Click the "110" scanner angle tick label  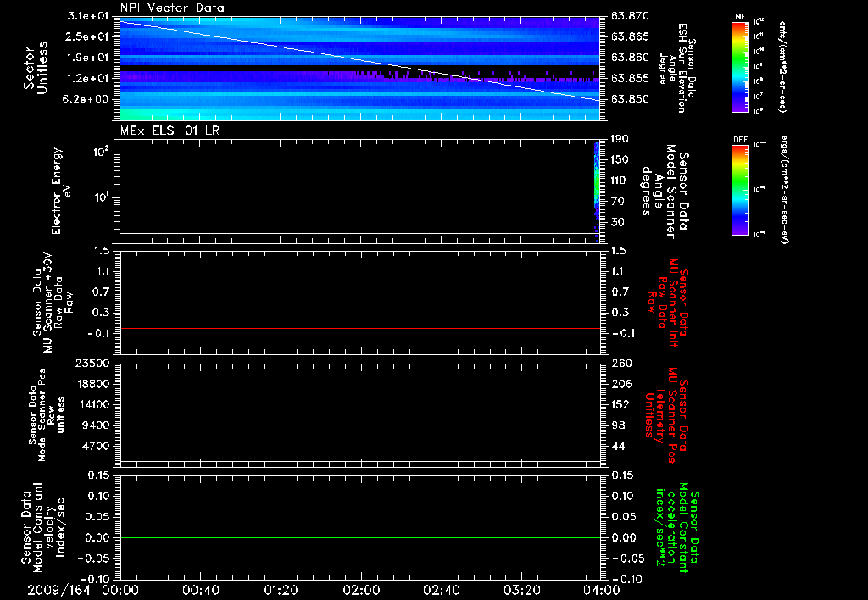pos(620,181)
